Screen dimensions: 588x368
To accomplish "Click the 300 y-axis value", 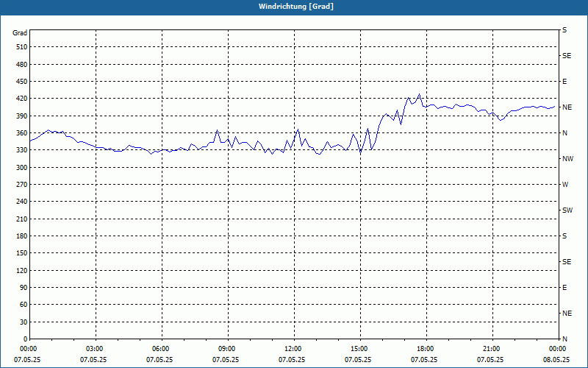I will pos(22,168).
